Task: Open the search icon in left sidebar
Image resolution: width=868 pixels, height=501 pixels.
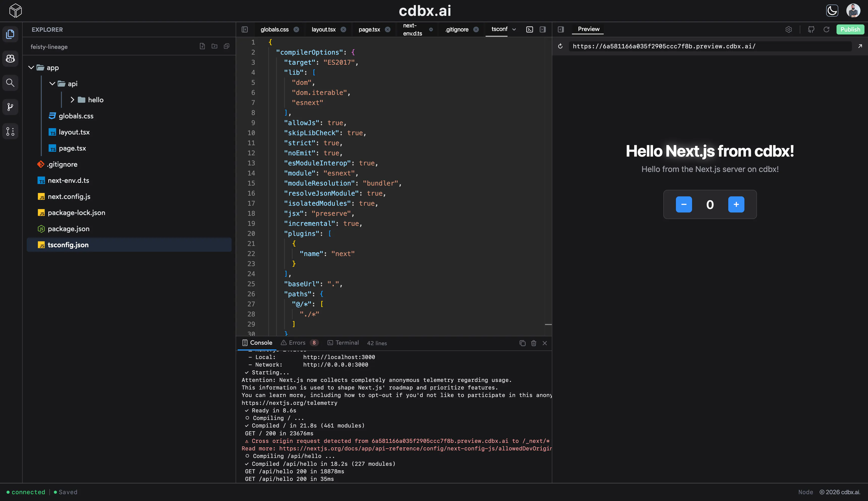Action: (10, 83)
